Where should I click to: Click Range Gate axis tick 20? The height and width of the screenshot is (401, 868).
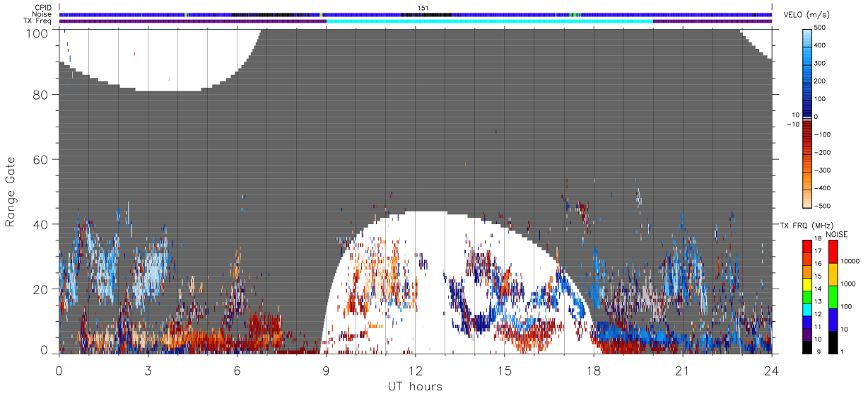(x=41, y=289)
